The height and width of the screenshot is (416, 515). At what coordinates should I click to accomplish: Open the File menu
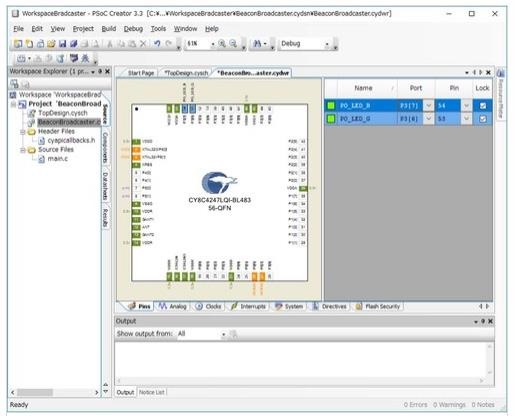pyautogui.click(x=18, y=29)
